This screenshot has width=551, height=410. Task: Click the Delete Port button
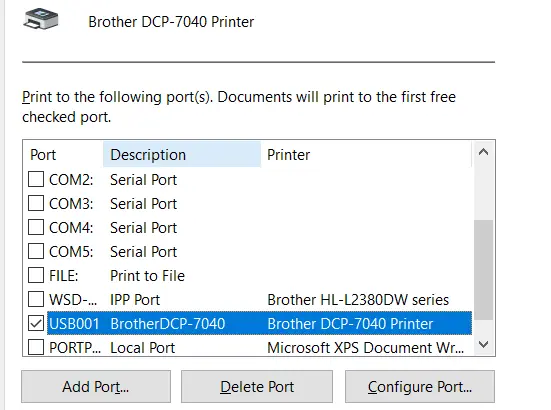click(257, 386)
